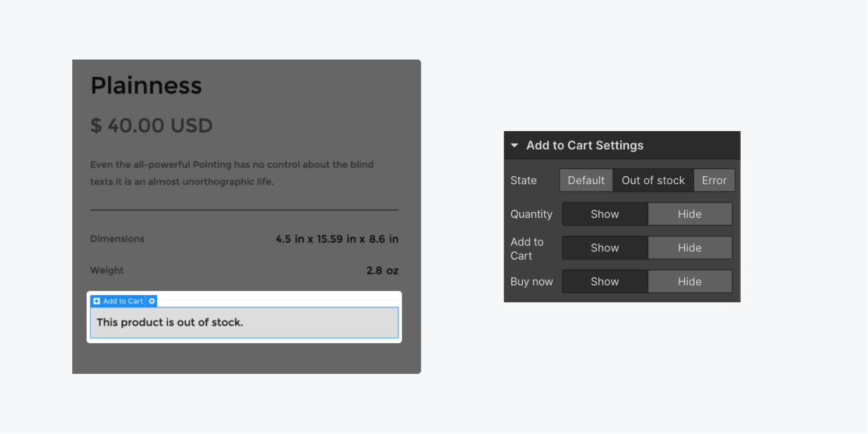Viewport: 868px width, 434px height.
Task: Click the Buy now label in settings
Action: (x=531, y=282)
